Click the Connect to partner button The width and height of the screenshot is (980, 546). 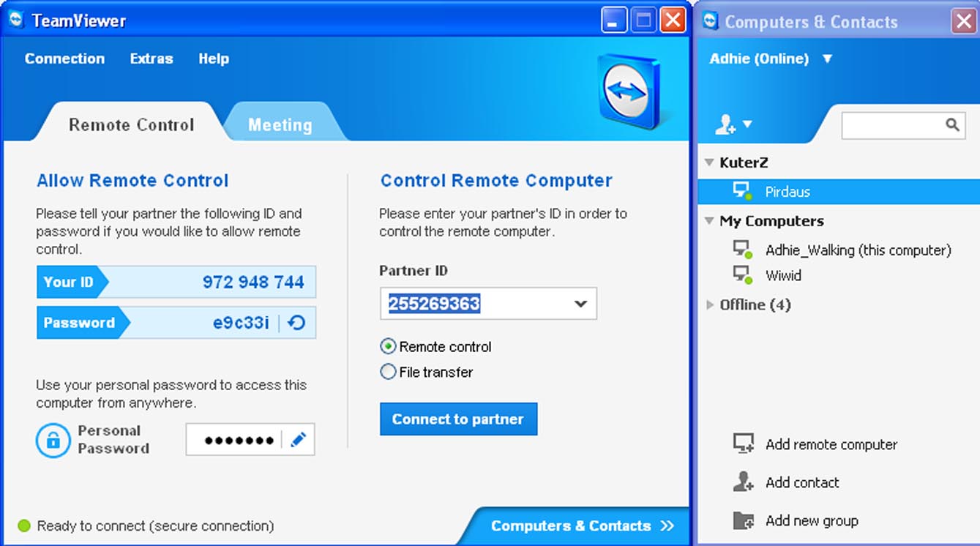(x=458, y=419)
